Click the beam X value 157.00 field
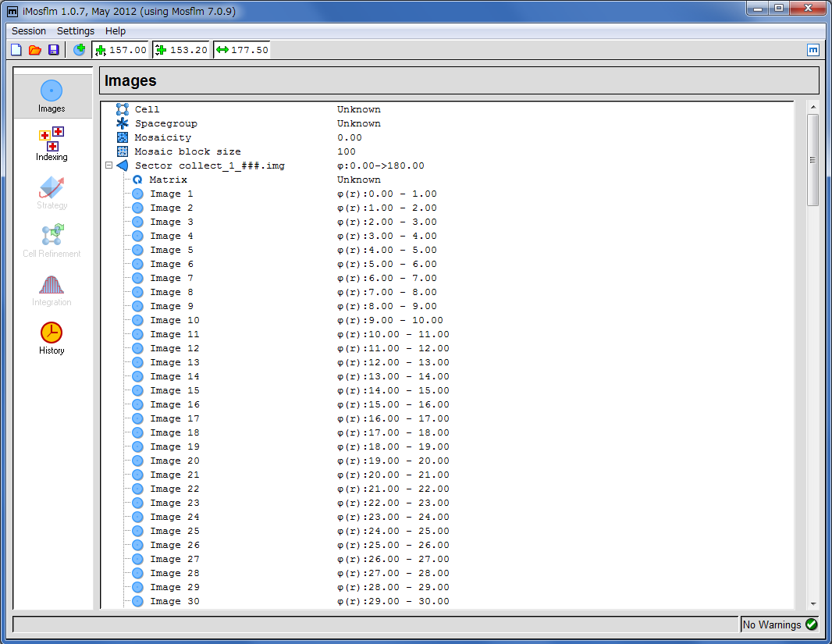 click(127, 50)
